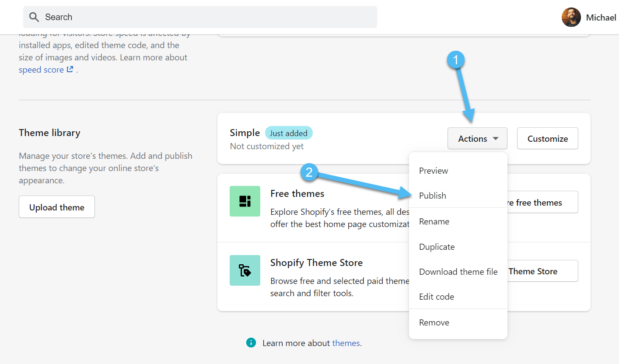Screen dimensions: 619x364
Task: Click Download theme file option
Action: [458, 272]
